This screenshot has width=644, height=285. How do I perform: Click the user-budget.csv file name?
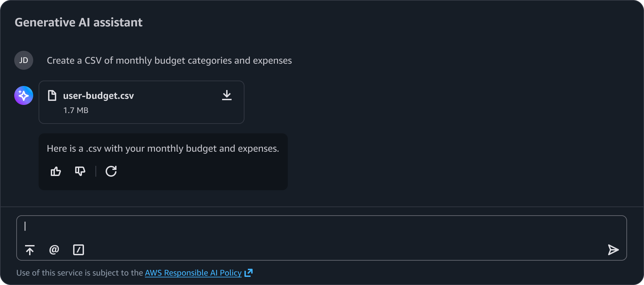pos(99,96)
